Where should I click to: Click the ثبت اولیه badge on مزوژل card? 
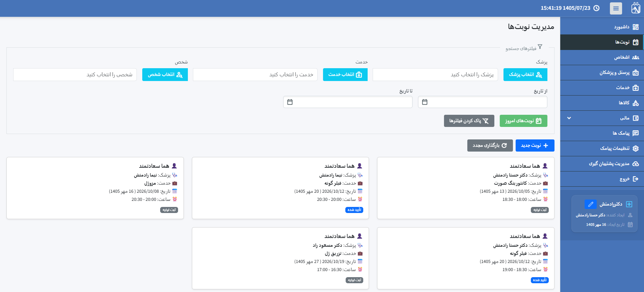(169, 210)
